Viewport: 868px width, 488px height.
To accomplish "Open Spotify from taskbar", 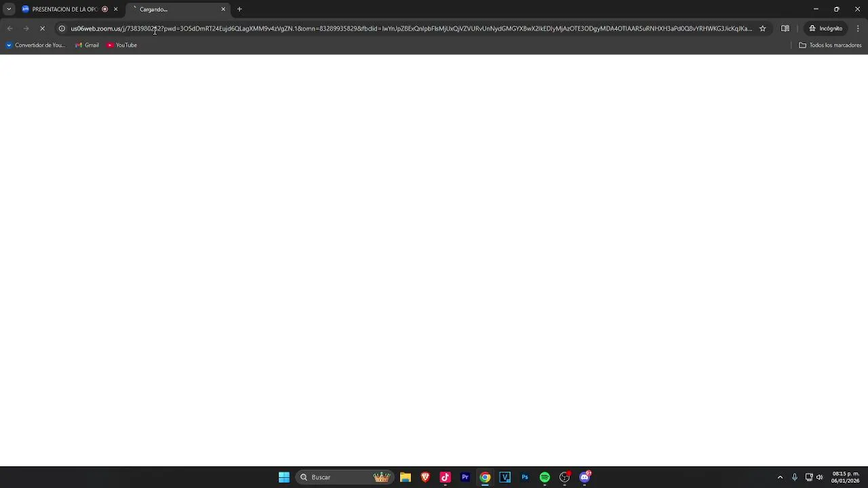I will coord(545,477).
